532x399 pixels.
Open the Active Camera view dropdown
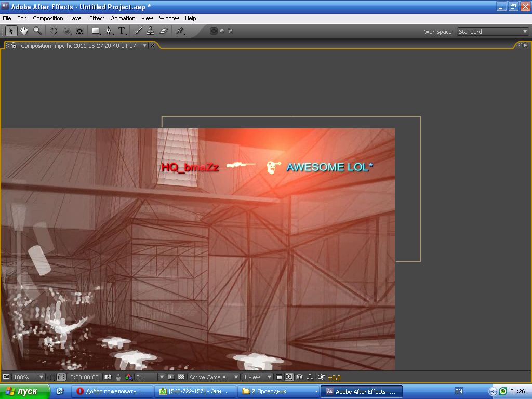[x=214, y=377]
